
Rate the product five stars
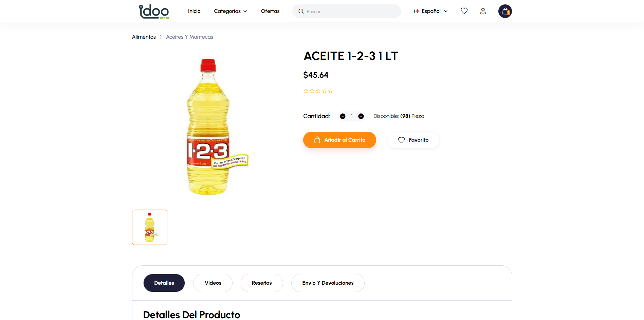coord(330,91)
